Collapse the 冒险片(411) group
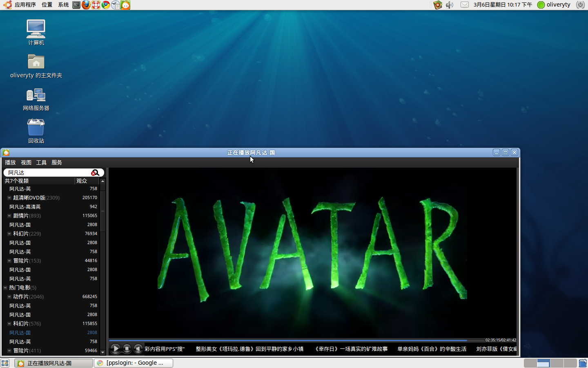The height and width of the screenshot is (368, 588). 9,350
